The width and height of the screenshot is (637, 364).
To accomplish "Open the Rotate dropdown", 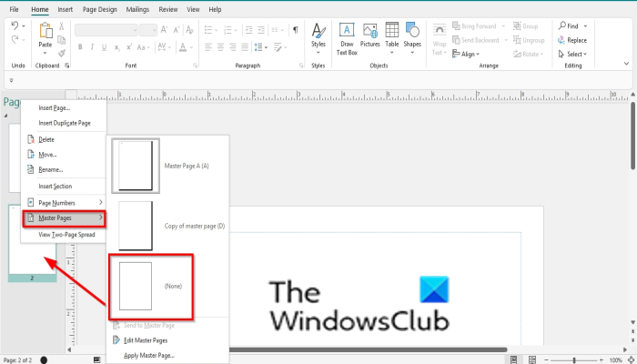I will tap(528, 54).
